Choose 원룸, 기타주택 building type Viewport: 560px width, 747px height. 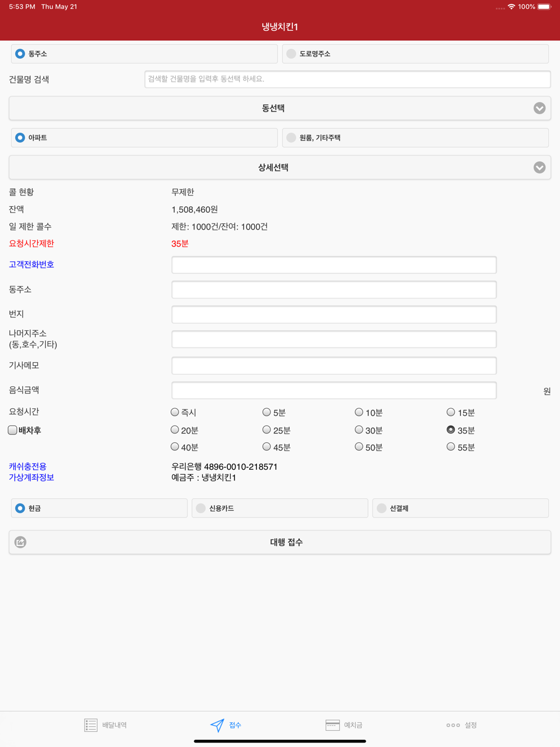416,138
